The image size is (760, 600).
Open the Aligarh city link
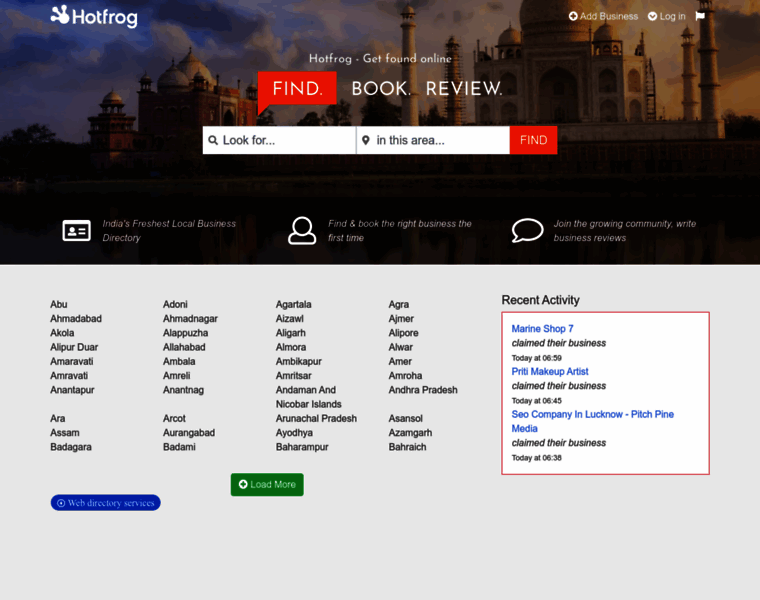[291, 333]
